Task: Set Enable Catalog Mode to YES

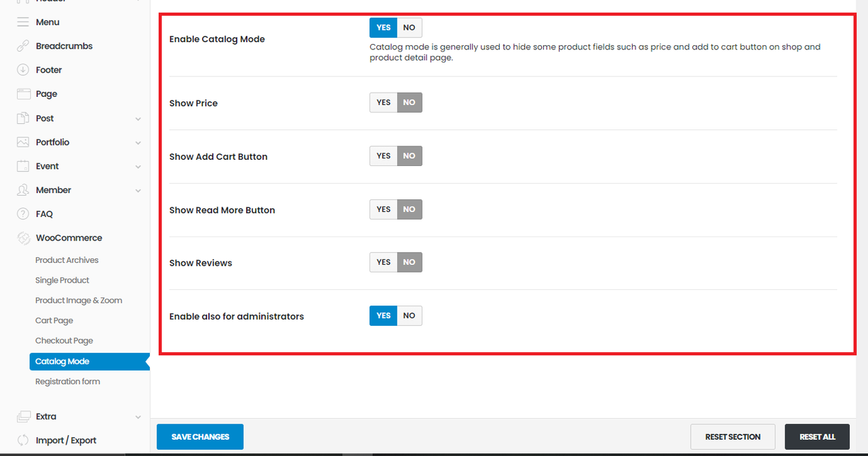Action: click(x=384, y=28)
